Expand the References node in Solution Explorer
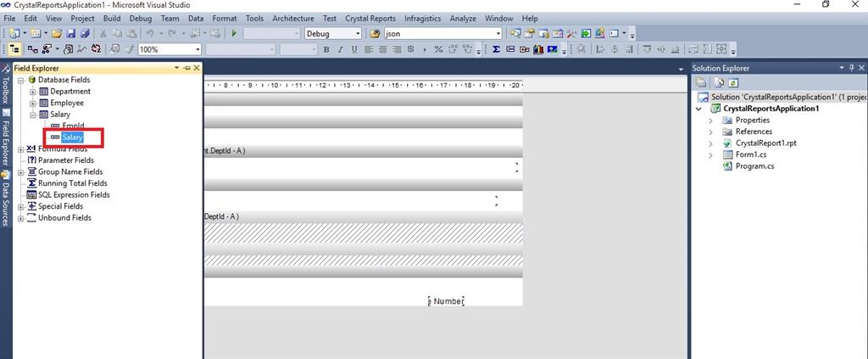868x359 pixels. click(x=711, y=132)
